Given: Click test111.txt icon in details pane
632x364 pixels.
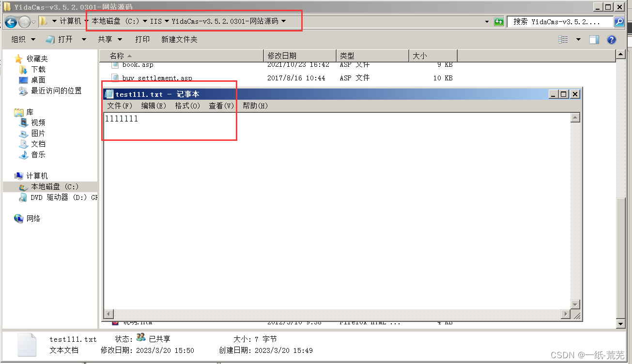Looking at the screenshot, I should (27, 345).
